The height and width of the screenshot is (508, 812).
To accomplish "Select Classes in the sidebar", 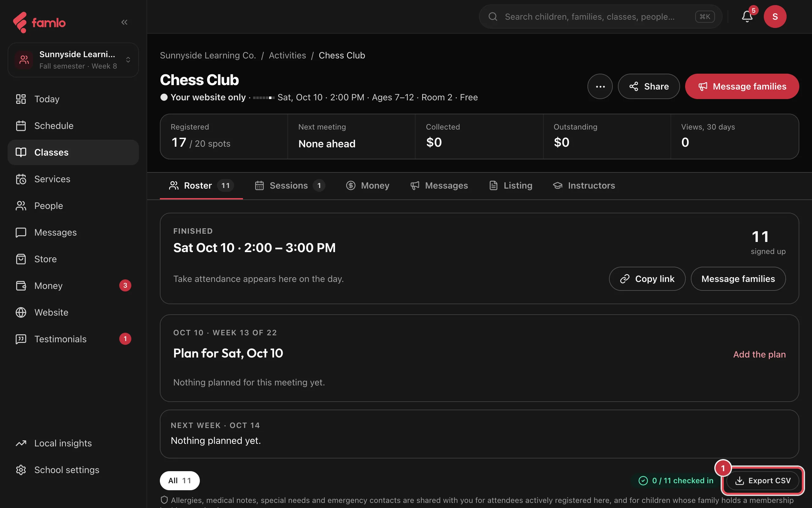I will coord(73,152).
